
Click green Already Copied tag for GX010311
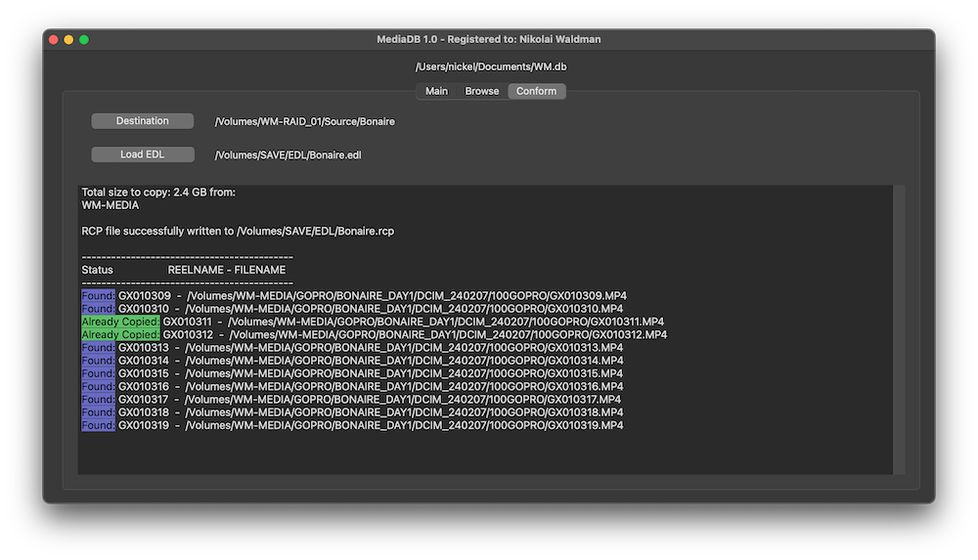tap(120, 322)
